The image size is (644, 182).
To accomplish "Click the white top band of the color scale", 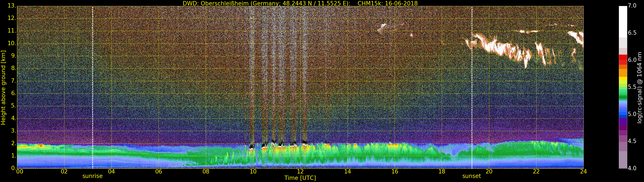I will (x=623, y=22).
